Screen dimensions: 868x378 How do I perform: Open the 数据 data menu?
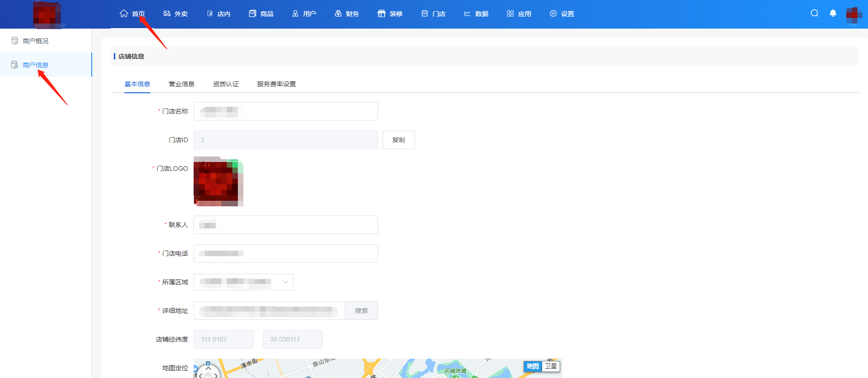point(476,14)
